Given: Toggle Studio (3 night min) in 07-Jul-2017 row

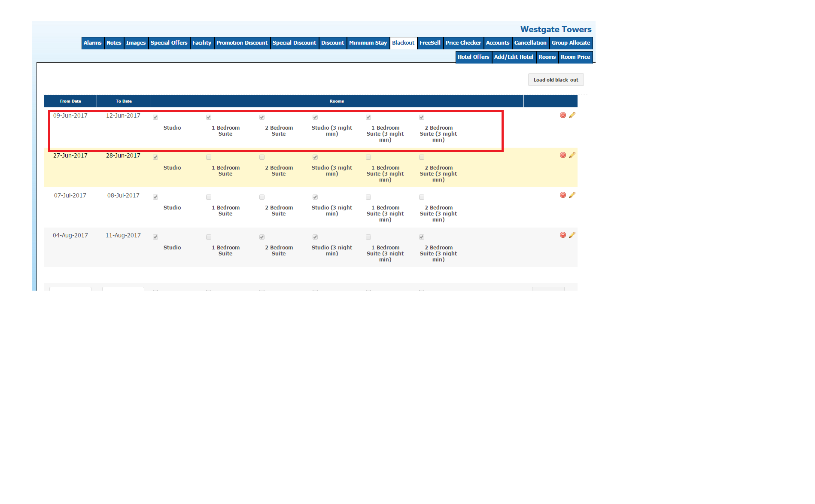Looking at the screenshot, I should [x=315, y=197].
